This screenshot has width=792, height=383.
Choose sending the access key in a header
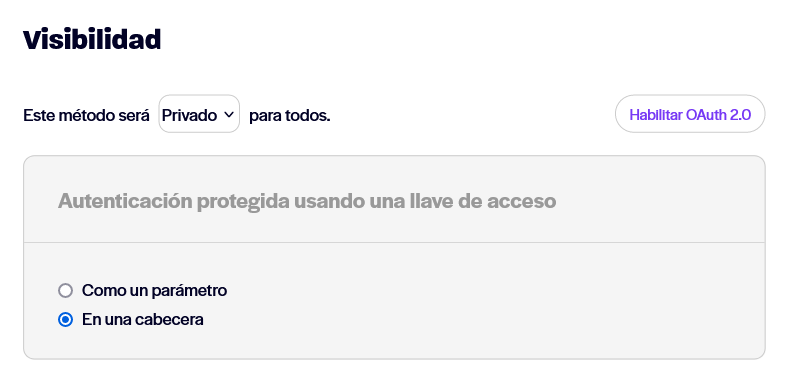point(66,320)
